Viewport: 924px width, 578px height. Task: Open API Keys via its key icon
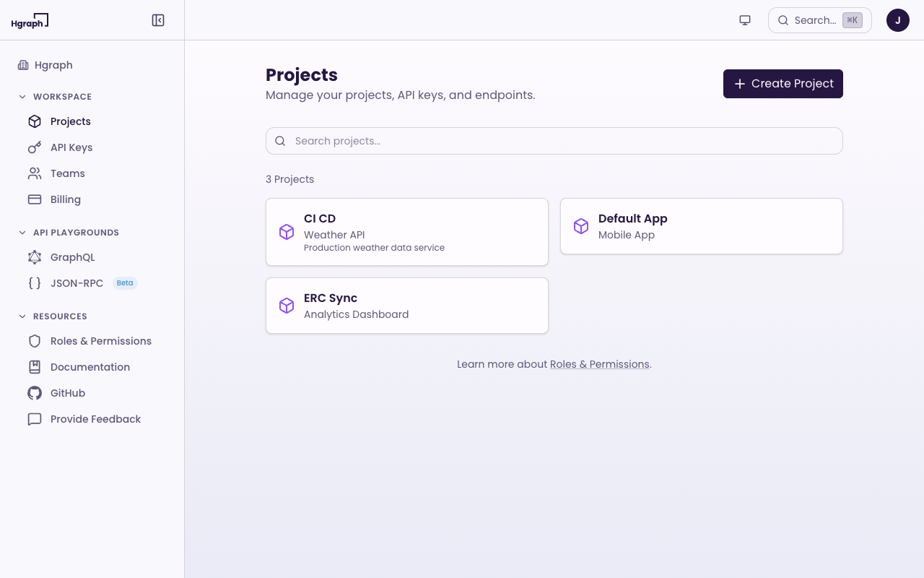point(34,147)
